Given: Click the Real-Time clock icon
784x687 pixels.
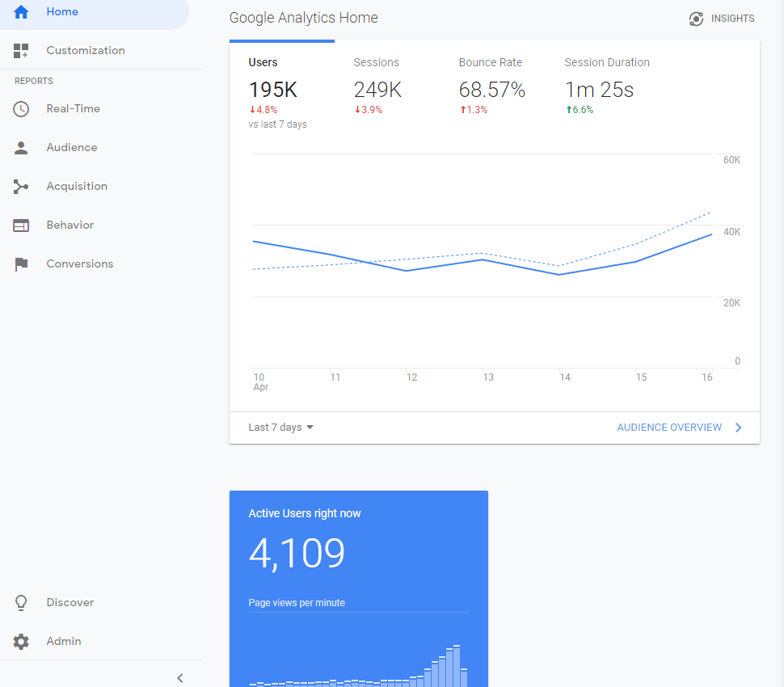Looking at the screenshot, I should pyautogui.click(x=21, y=109).
